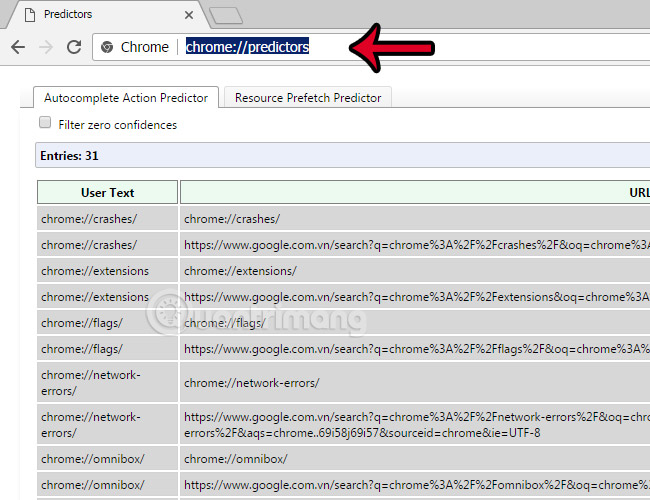This screenshot has width=650, height=500.
Task: Close the Predictors tab
Action: coord(189,15)
